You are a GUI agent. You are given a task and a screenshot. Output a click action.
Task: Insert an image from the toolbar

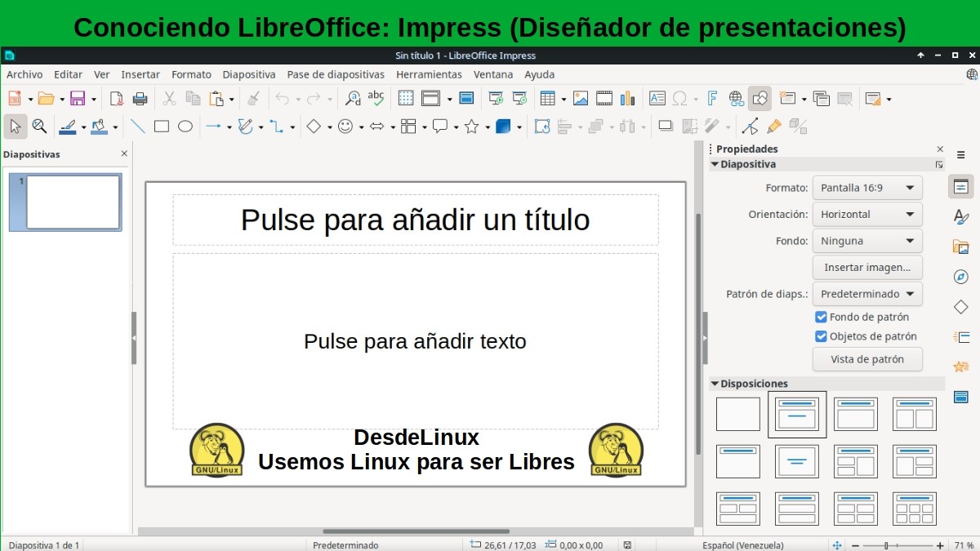click(581, 98)
